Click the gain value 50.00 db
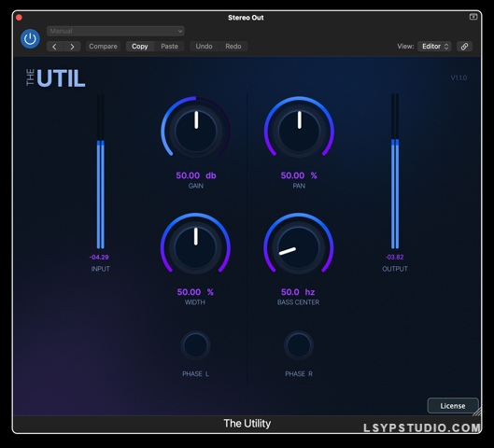The width and height of the screenshot is (494, 448). [x=196, y=175]
